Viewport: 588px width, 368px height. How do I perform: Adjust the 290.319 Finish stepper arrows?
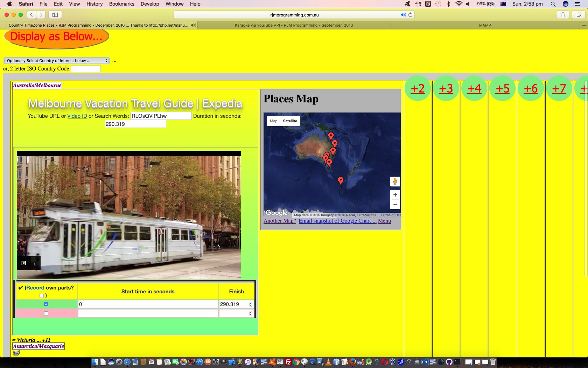[251, 304]
